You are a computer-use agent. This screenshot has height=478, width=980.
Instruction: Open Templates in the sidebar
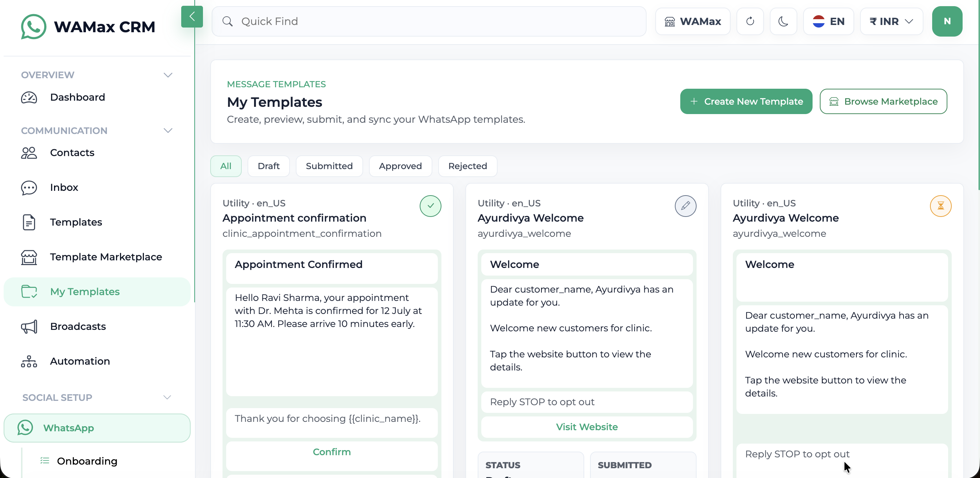point(97,222)
